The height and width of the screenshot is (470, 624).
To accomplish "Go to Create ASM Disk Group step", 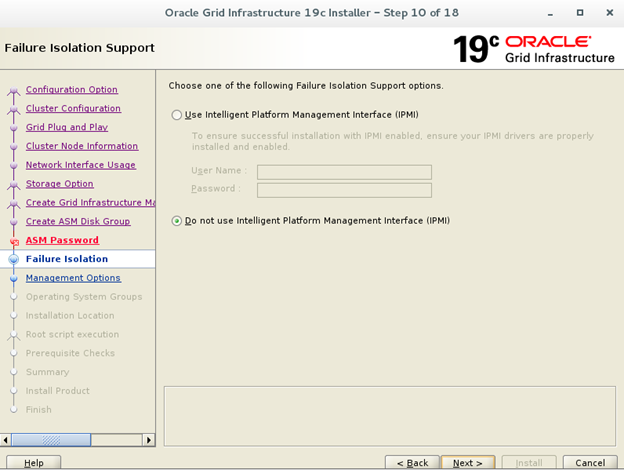I will 78,221.
